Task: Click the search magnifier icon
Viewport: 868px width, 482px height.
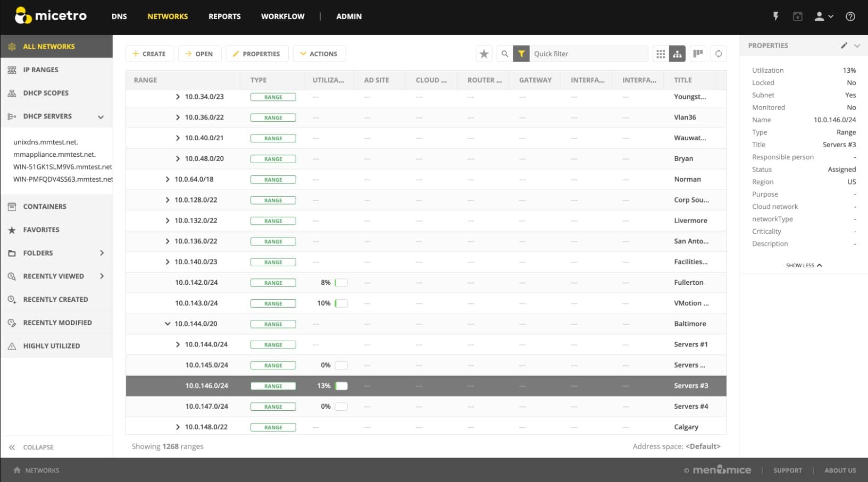Action: click(505, 54)
